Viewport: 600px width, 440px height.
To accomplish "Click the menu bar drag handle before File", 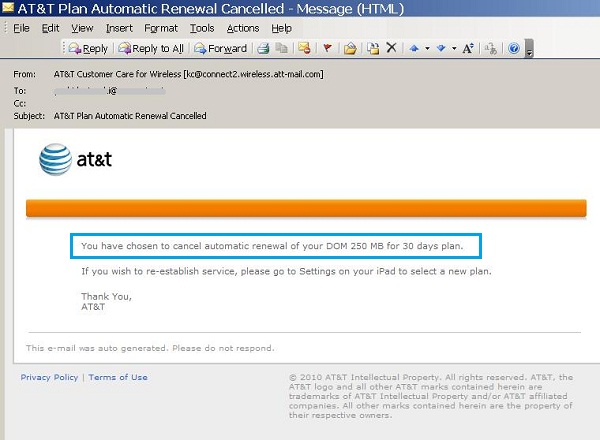I will point(6,28).
